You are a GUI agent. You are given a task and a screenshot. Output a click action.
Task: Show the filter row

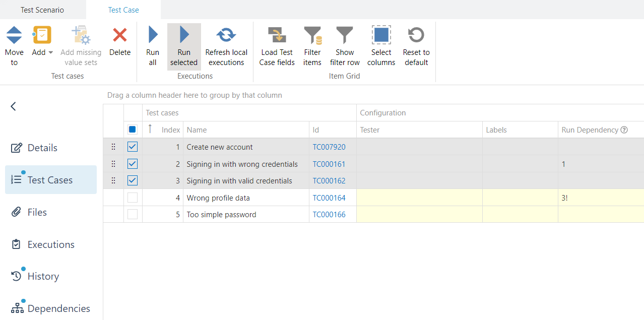pyautogui.click(x=345, y=35)
